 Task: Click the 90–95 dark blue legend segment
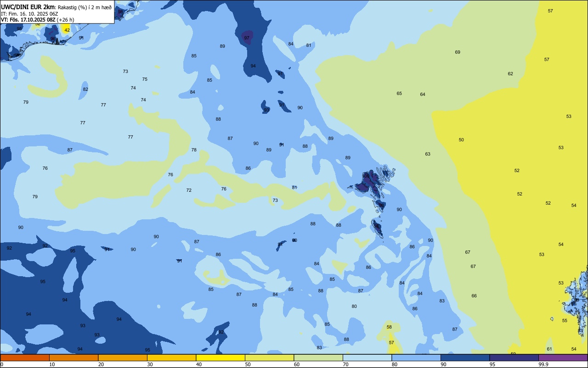point(465,357)
